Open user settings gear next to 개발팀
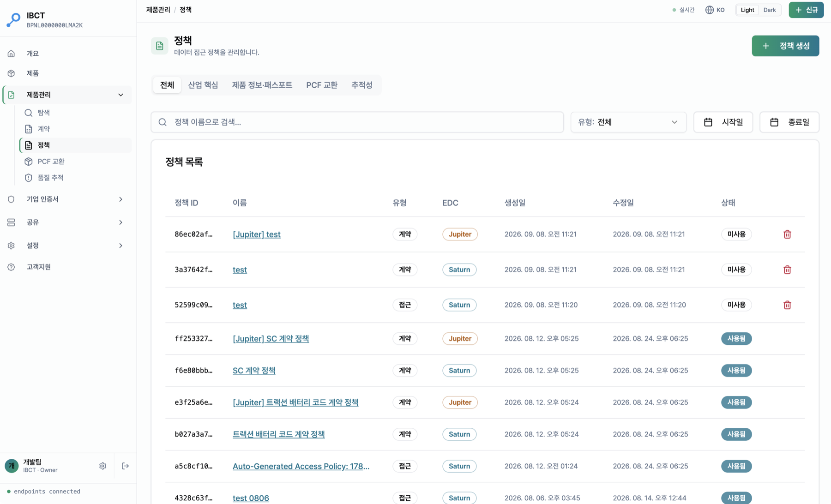Screen dimensions: 831x504 tap(102, 466)
